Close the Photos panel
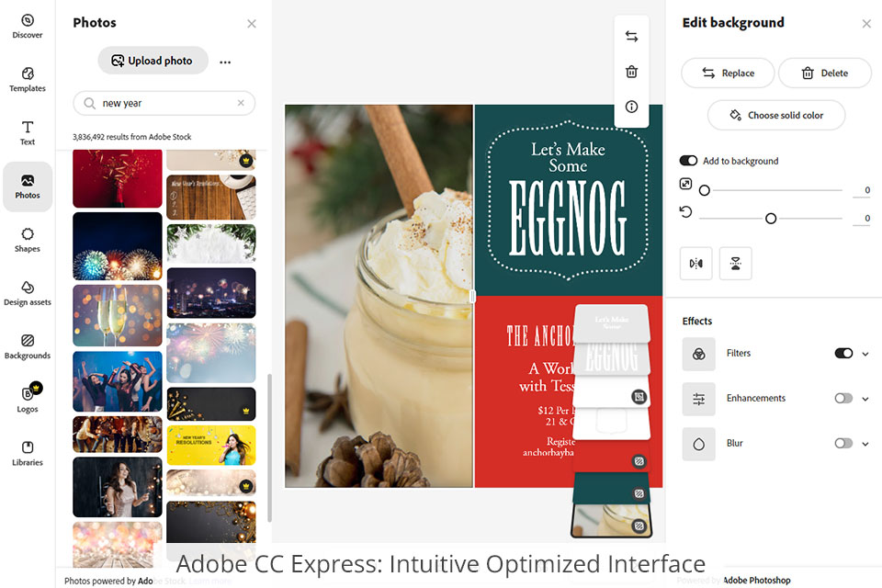This screenshot has height=588, width=882. 252,24
